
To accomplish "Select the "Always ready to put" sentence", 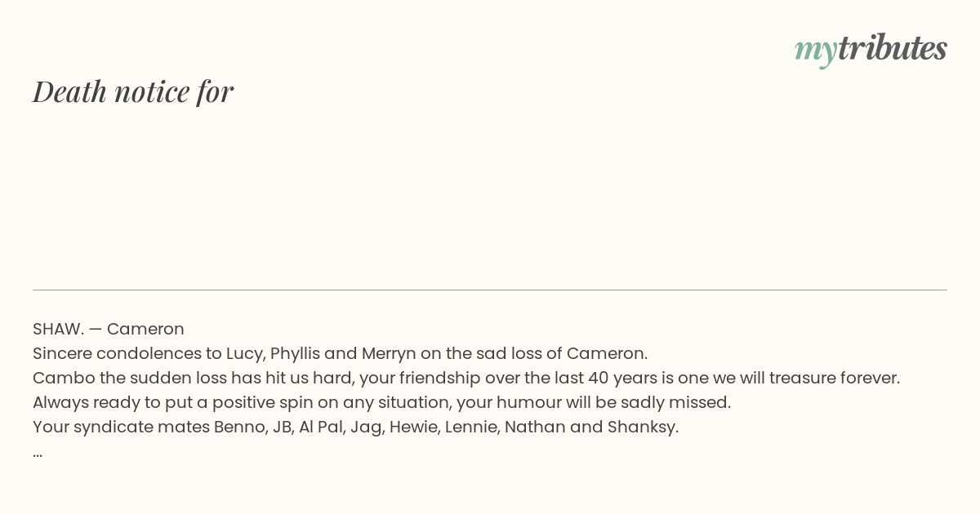I will click(381, 402).
